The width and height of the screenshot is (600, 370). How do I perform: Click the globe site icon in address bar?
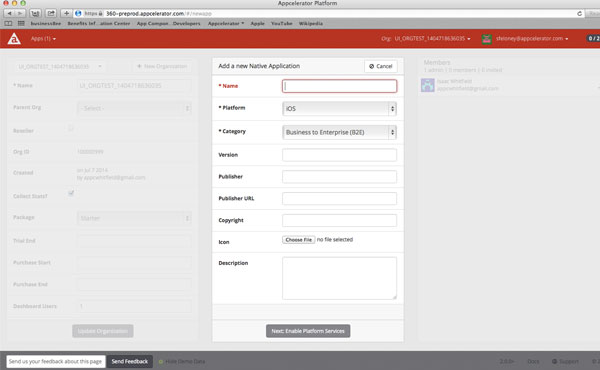[78, 13]
